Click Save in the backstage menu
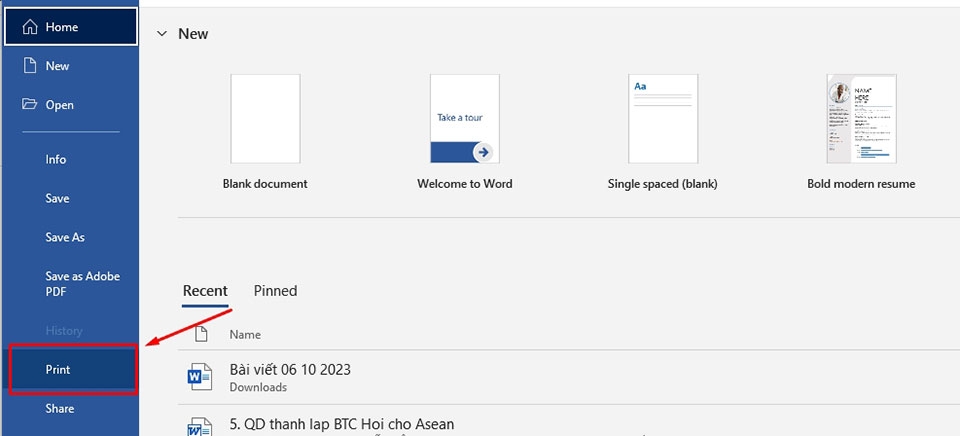Image resolution: width=960 pixels, height=436 pixels. (x=57, y=199)
